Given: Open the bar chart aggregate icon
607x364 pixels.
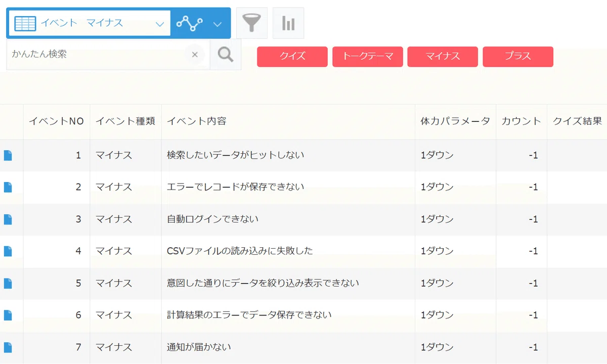Looking at the screenshot, I should (x=288, y=23).
